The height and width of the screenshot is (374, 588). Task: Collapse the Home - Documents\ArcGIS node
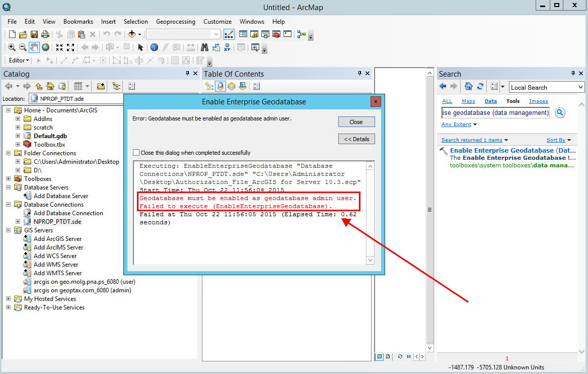[8, 110]
